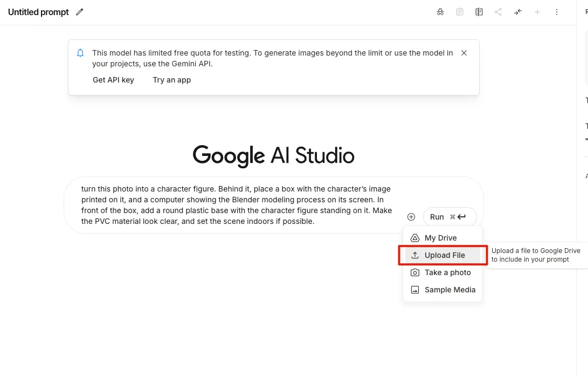
Task: Open the three-dot more options menu
Action: click(x=557, y=12)
